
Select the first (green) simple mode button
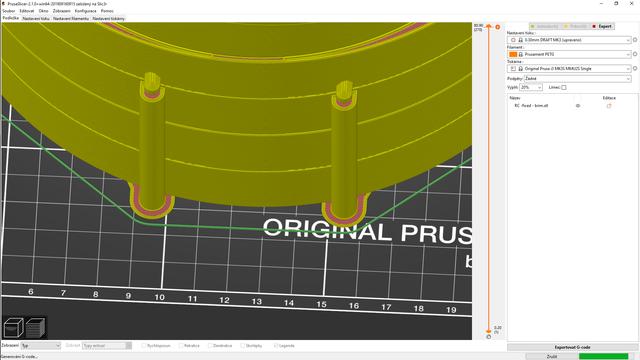[x=545, y=26]
